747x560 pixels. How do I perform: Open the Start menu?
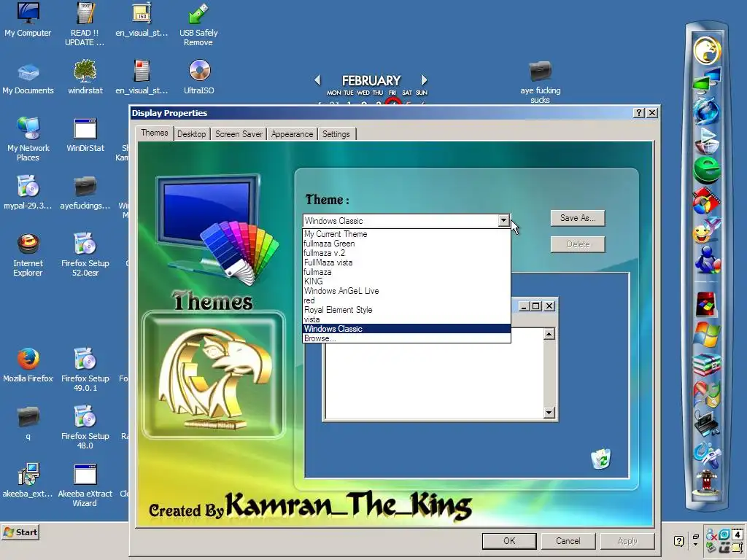pyautogui.click(x=20, y=532)
